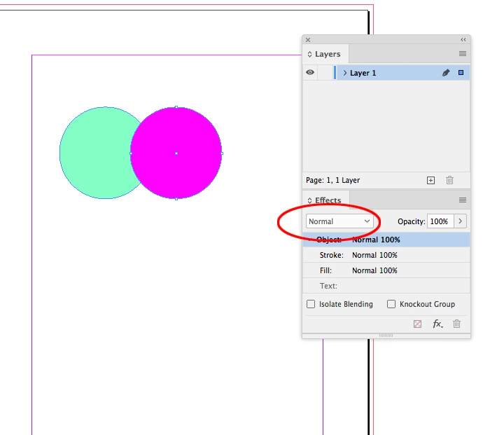Select the Object: Normal 100% row
Screen dimensions: 504x435
(386, 240)
